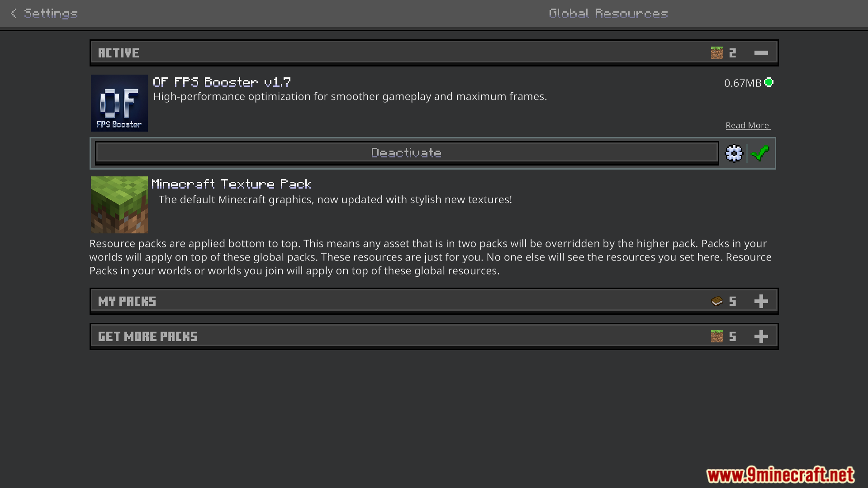Open pack settings gear icon
This screenshot has width=868, height=488.
pos(734,153)
